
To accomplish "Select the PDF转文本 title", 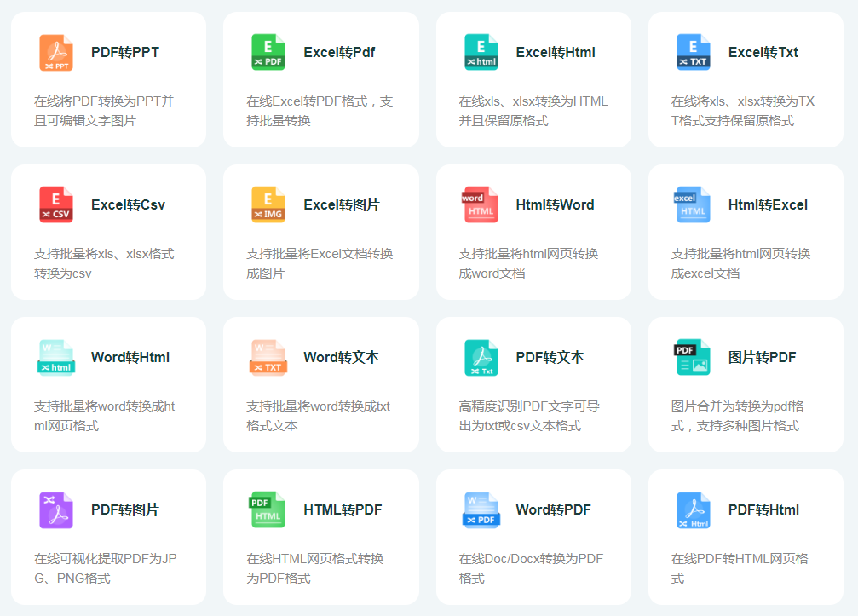I will [x=550, y=358].
